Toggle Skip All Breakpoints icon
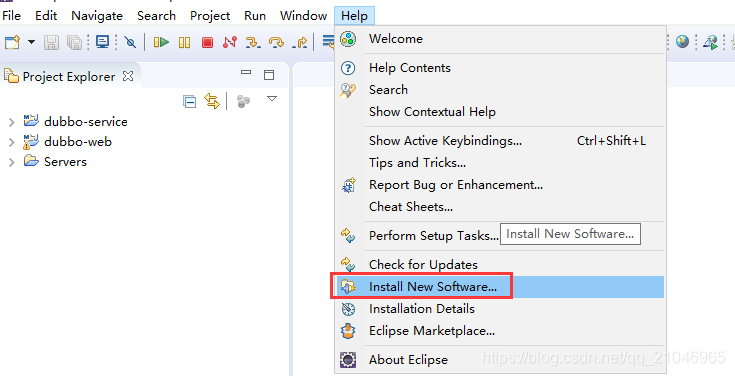The image size is (735, 376). pos(130,43)
